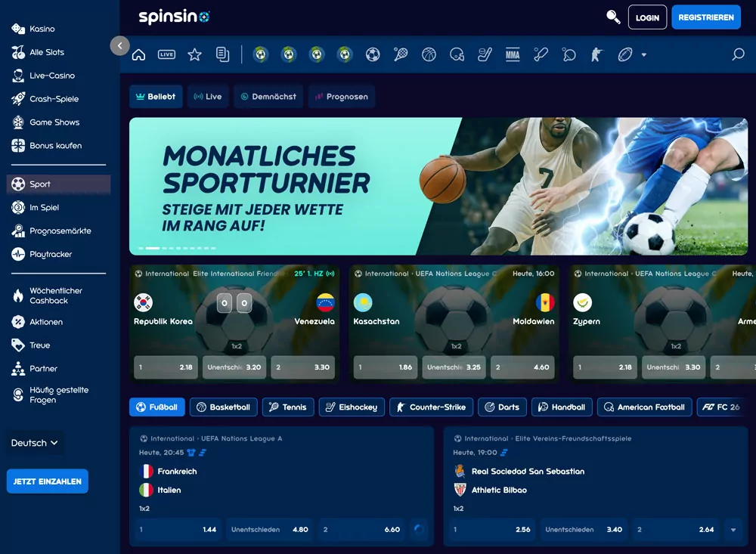Select Sport in the sidebar

58,184
